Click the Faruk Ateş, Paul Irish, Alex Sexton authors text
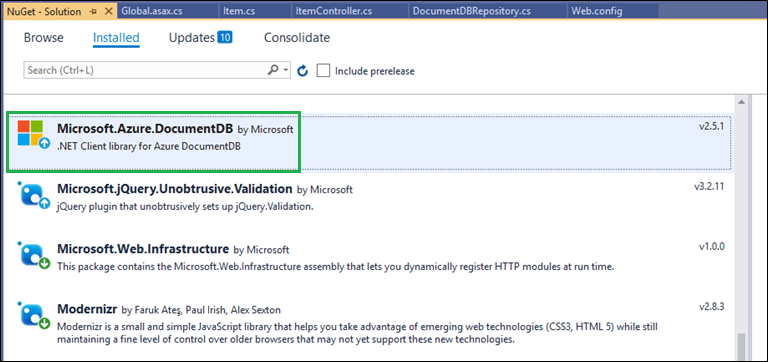The image size is (768, 362). (207, 310)
